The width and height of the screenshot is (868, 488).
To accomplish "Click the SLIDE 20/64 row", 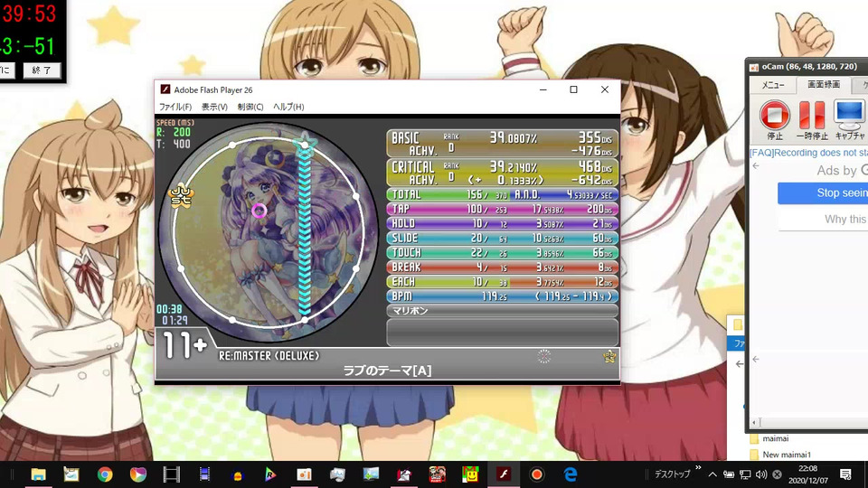I will pyautogui.click(x=502, y=238).
